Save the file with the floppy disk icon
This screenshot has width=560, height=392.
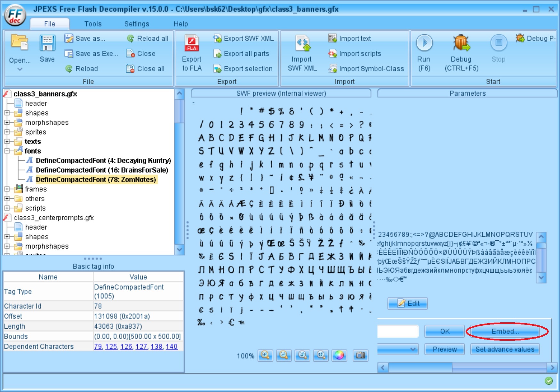(x=47, y=43)
